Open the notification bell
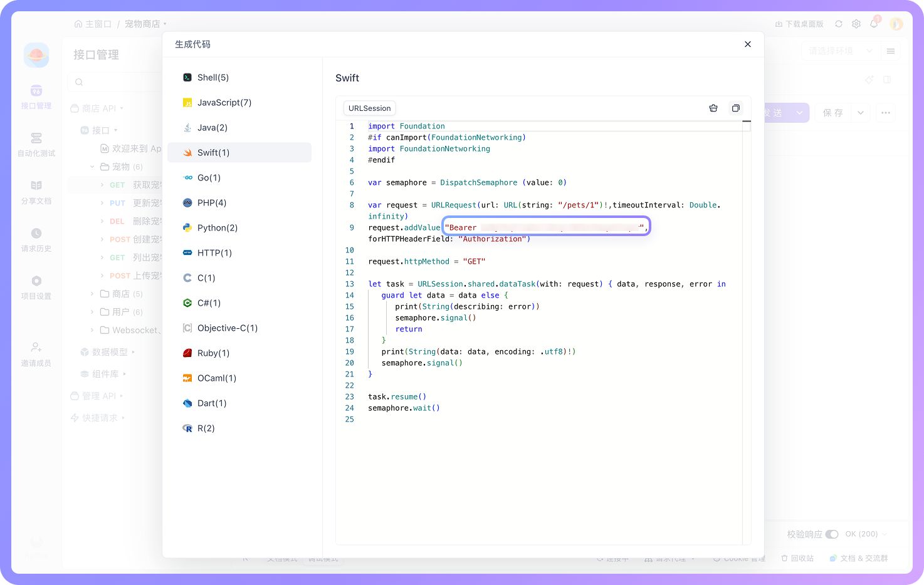Image resolution: width=924 pixels, height=585 pixels. pyautogui.click(x=874, y=24)
